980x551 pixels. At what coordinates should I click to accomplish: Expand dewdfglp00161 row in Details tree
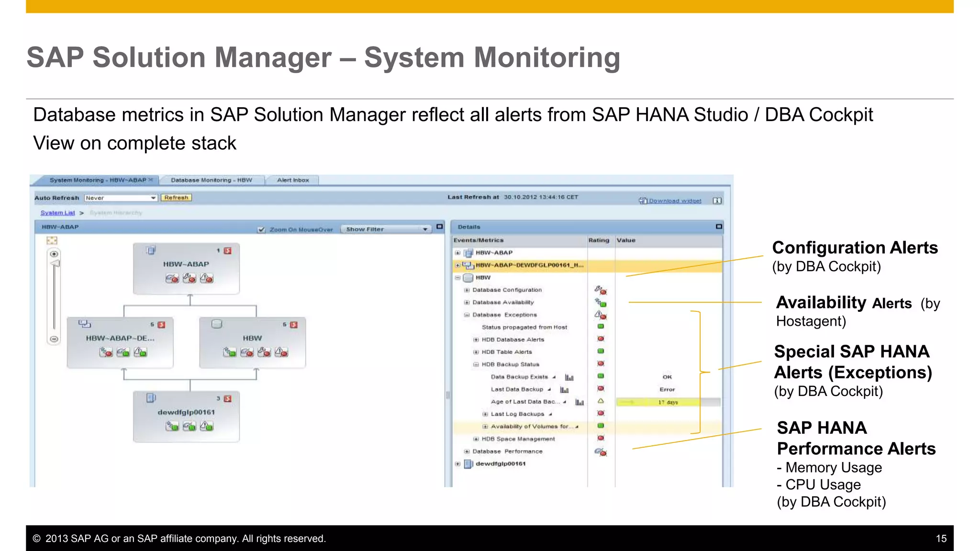[x=457, y=464]
